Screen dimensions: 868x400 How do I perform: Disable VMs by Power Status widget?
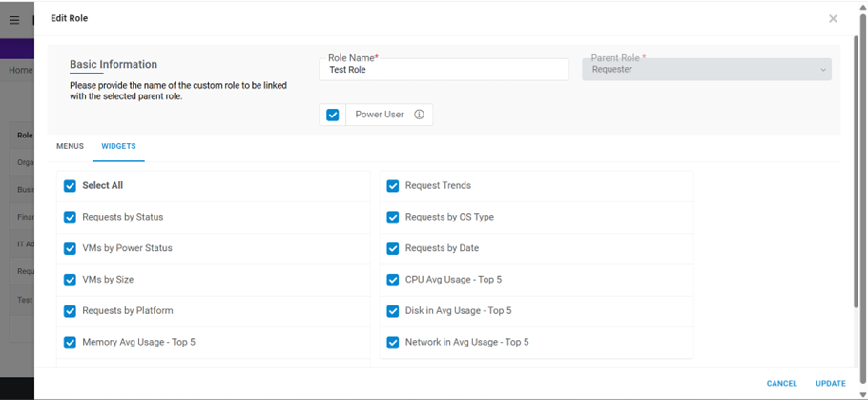point(70,249)
